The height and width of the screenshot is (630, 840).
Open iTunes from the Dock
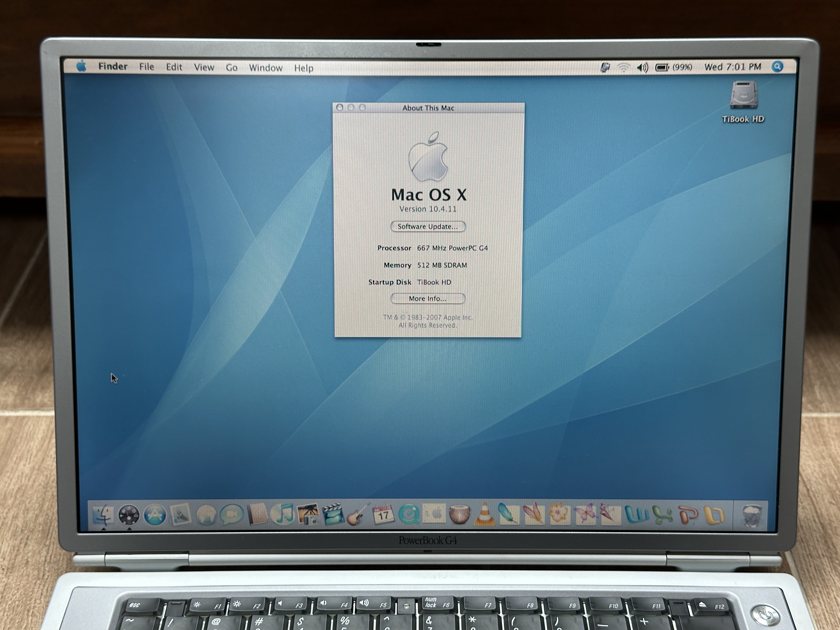282,515
